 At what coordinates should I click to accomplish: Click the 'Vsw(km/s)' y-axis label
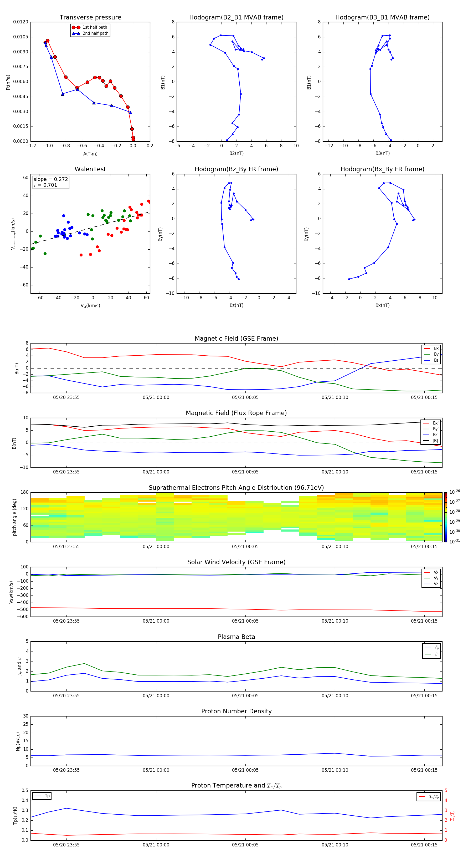coord(11,592)
